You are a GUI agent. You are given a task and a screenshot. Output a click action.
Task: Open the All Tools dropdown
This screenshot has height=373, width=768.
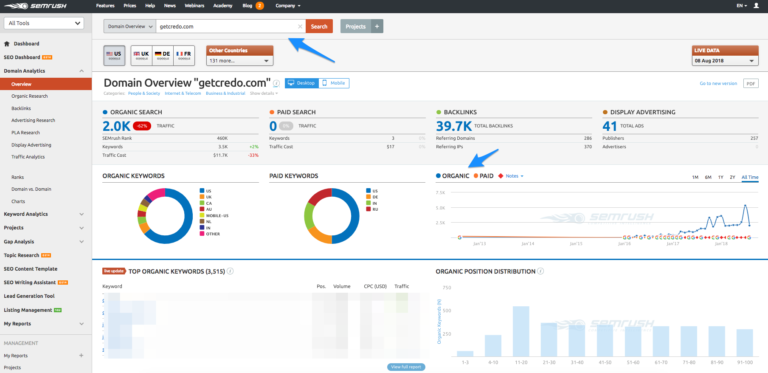pyautogui.click(x=44, y=23)
